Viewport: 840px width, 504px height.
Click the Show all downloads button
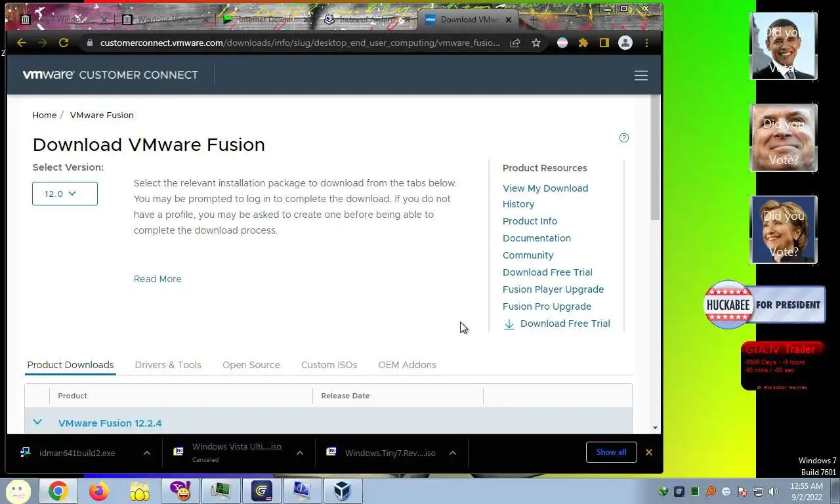tap(611, 452)
